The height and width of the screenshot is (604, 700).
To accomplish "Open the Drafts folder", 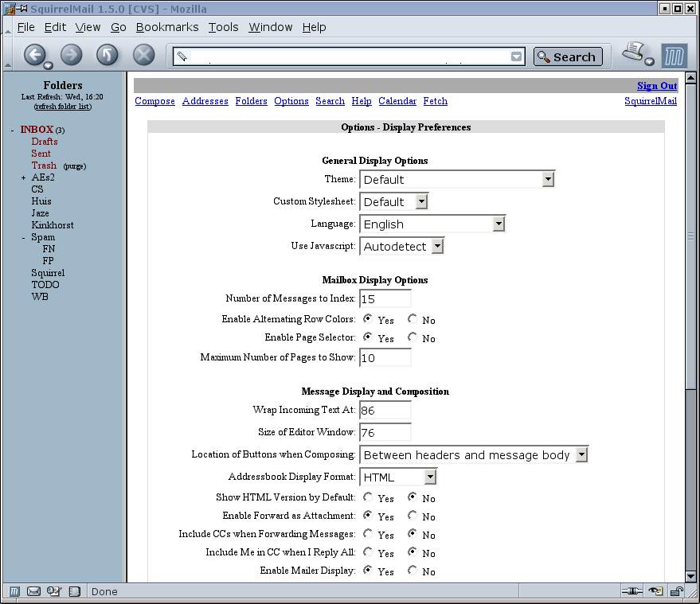I will coord(45,142).
